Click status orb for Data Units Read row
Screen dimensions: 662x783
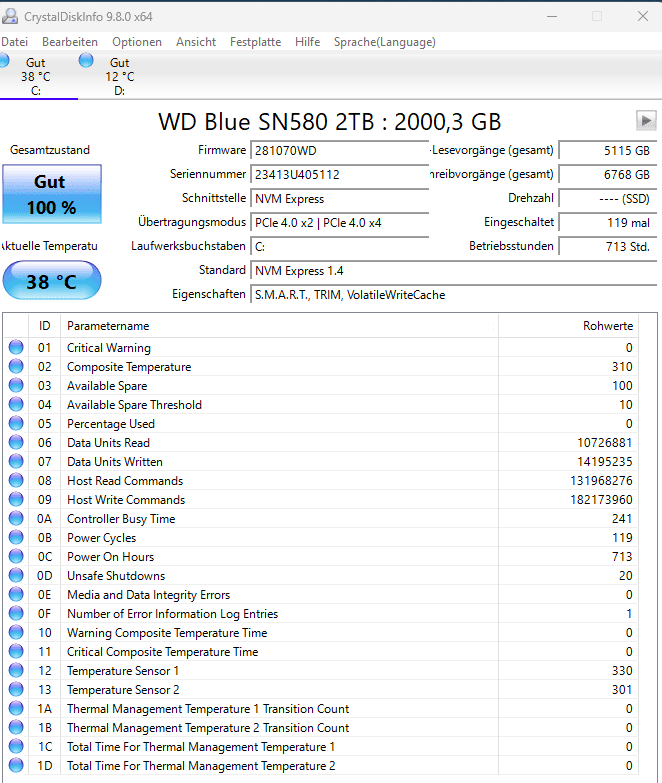[x=16, y=442]
